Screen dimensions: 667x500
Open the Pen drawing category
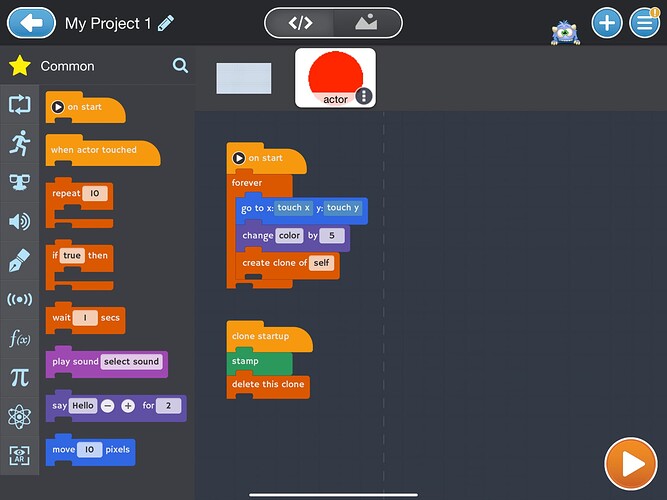(x=20, y=260)
